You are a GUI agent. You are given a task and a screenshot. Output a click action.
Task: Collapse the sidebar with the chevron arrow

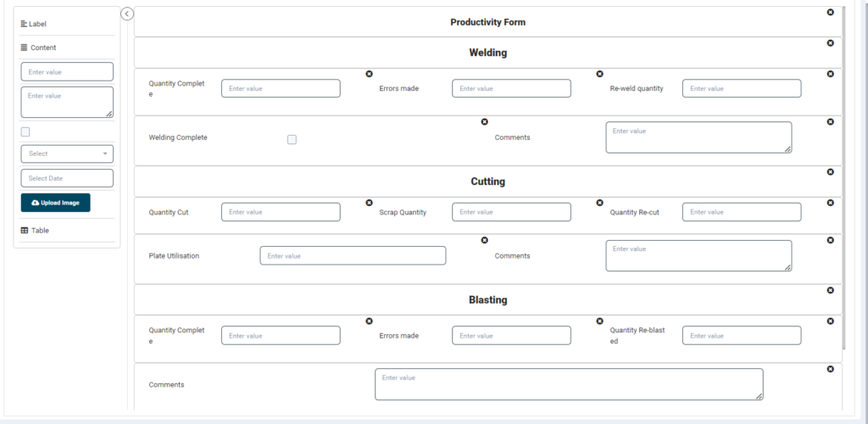pos(127,14)
